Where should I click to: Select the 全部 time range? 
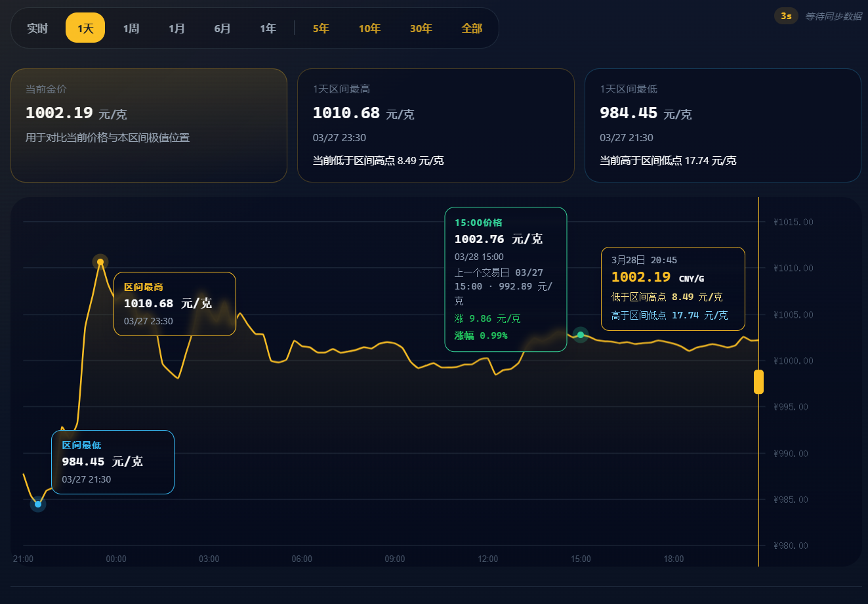pos(472,28)
